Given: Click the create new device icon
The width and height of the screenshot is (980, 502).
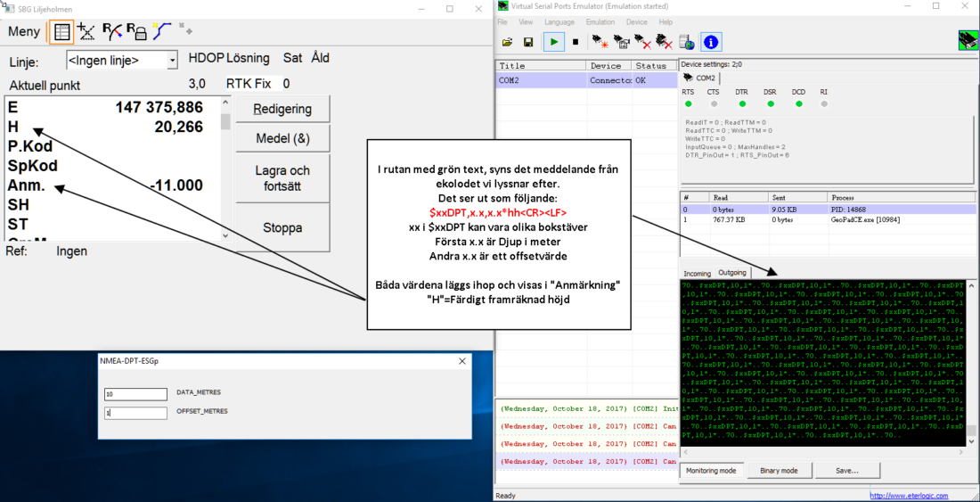Looking at the screenshot, I should coord(601,42).
